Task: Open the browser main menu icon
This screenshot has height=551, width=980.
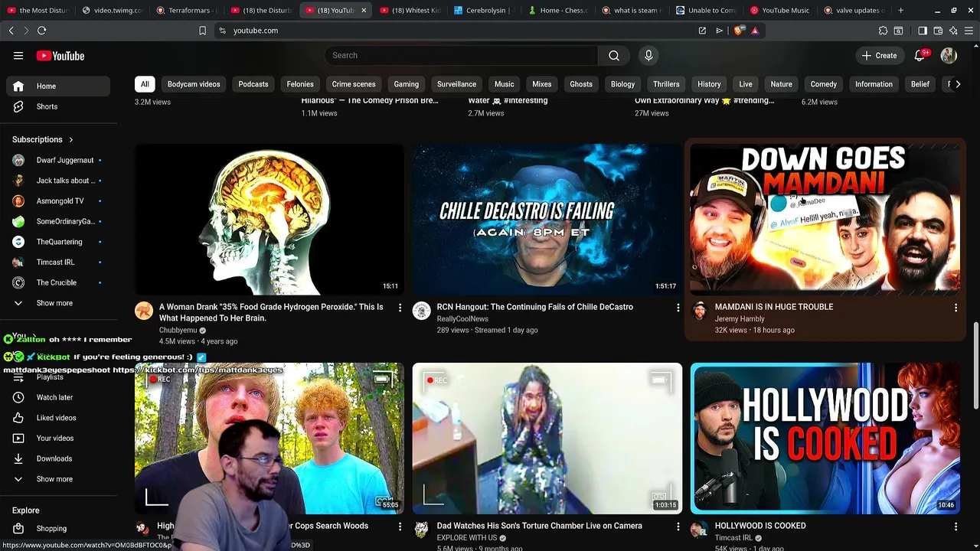Action: pyautogui.click(x=969, y=31)
